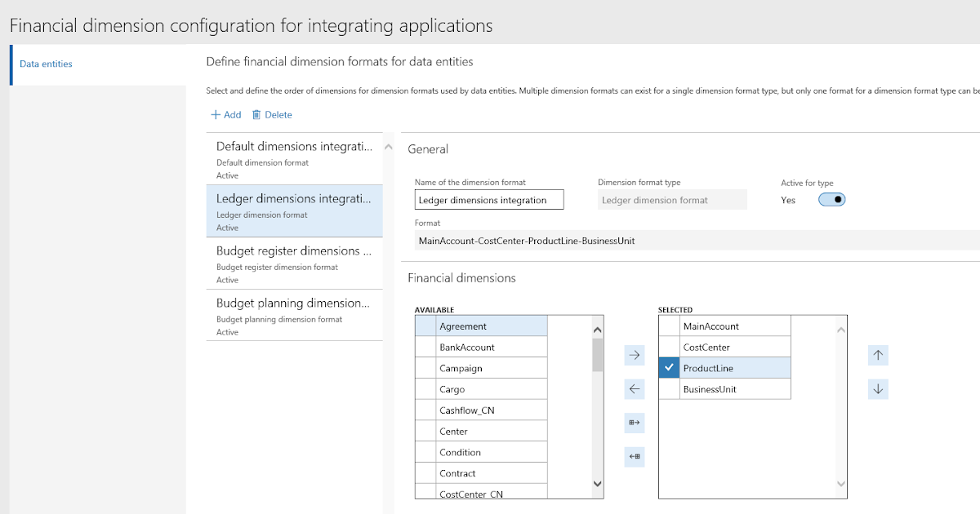The image size is (980, 514).
Task: Click the left arrow to remove a dimension
Action: 635,389
